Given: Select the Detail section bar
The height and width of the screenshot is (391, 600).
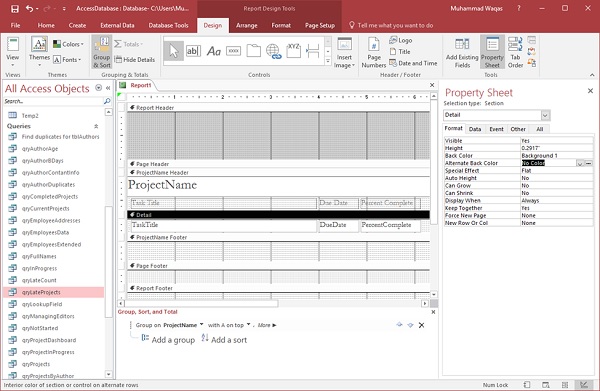Looking at the screenshot, I should point(279,215).
